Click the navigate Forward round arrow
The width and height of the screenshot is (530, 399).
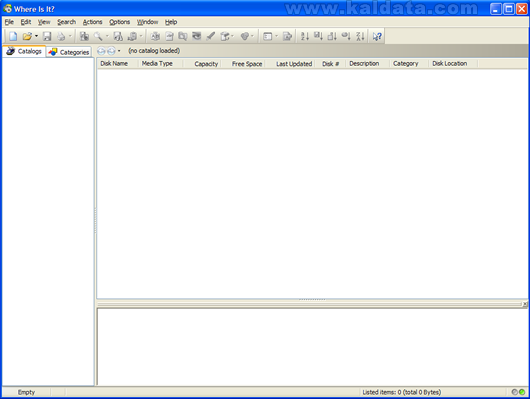[x=111, y=51]
